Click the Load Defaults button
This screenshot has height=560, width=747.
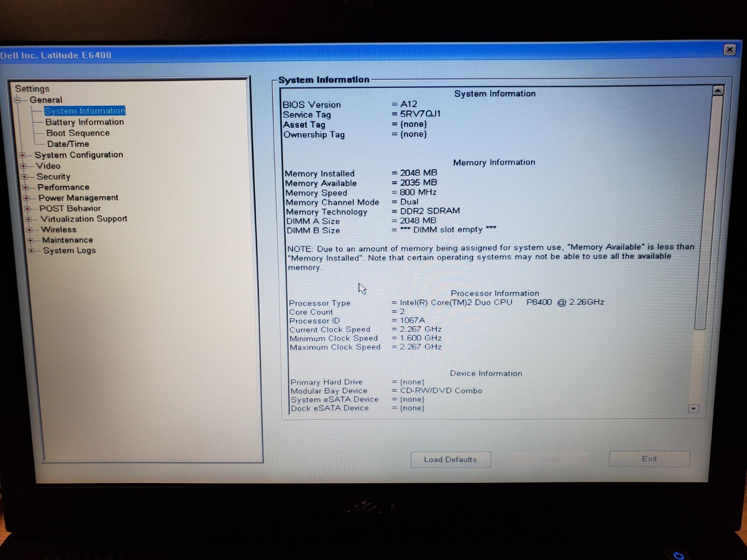point(451,460)
